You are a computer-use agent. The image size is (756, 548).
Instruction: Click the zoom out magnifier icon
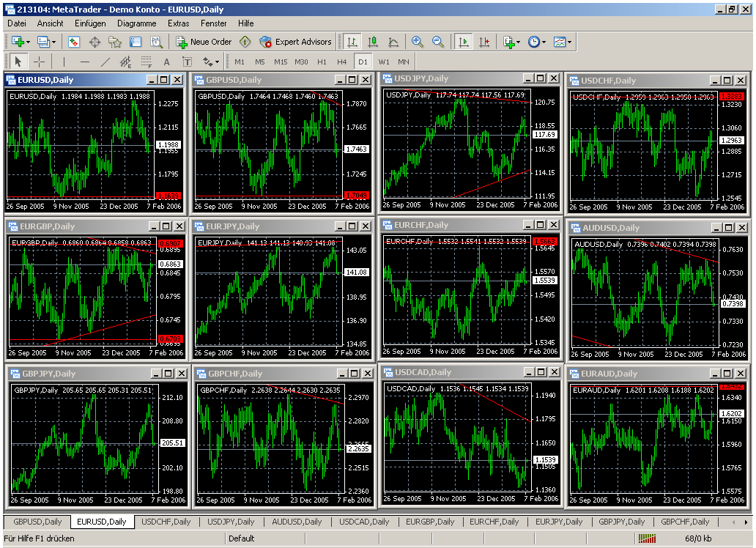[438, 42]
